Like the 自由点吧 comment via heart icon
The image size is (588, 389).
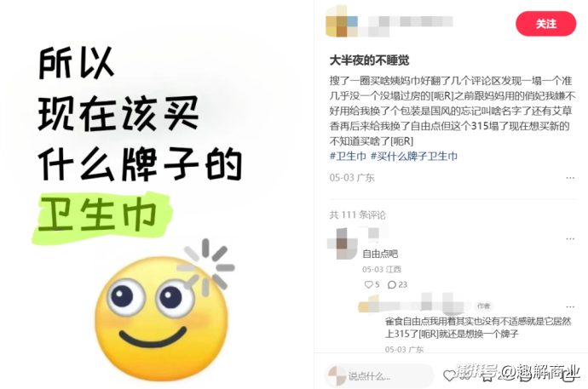369,285
